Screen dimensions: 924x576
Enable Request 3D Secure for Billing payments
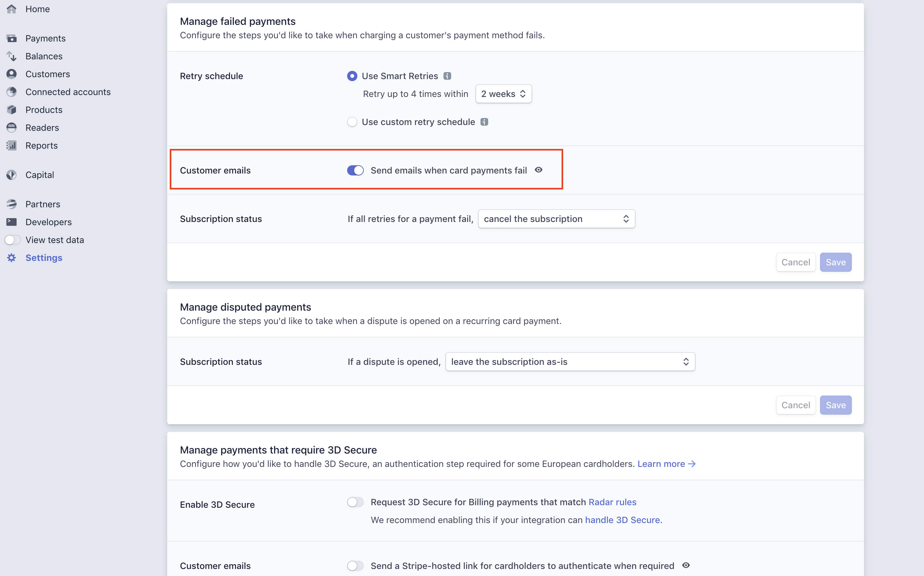[355, 502]
